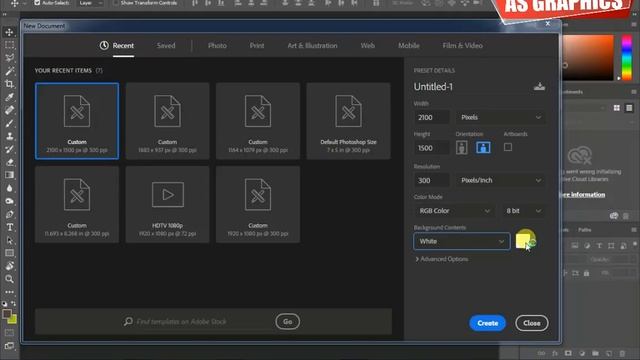The width and height of the screenshot is (640, 360).
Task: Select the Horizontal Type tool
Action: pyautogui.click(x=9, y=227)
